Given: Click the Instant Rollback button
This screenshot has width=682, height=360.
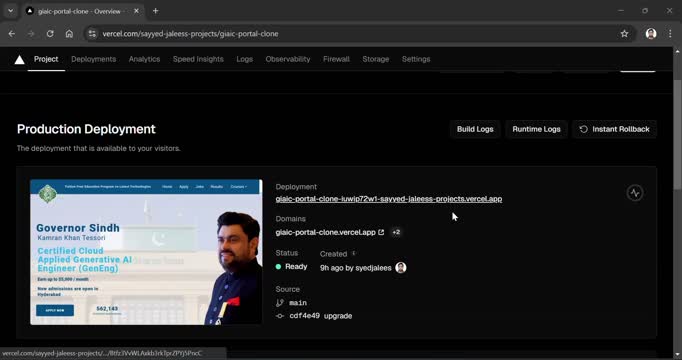Looking at the screenshot, I should 615,129.
